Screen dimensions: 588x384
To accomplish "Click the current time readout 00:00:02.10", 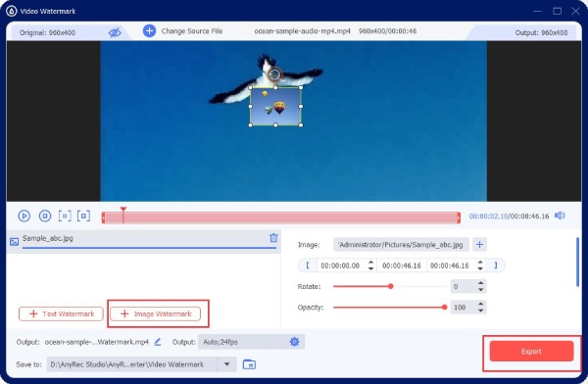I will coord(489,216).
